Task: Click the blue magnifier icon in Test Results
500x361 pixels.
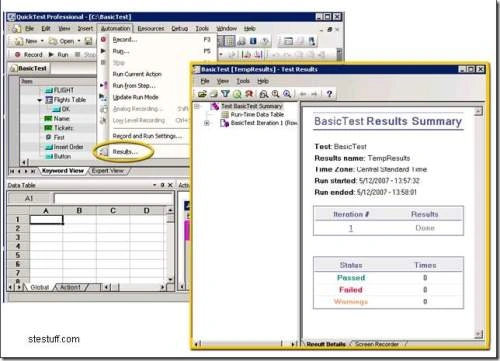Action: (287, 94)
